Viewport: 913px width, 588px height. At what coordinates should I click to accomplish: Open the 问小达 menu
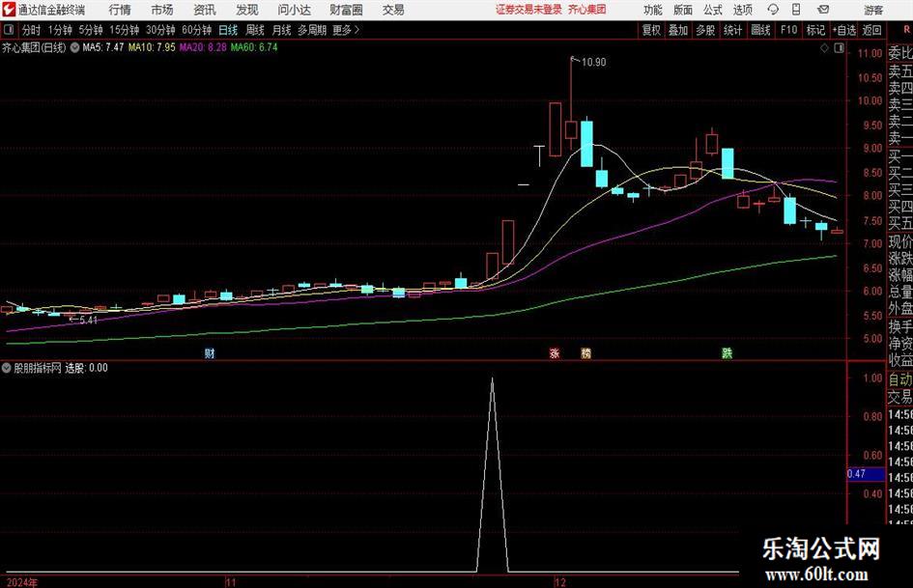[294, 10]
